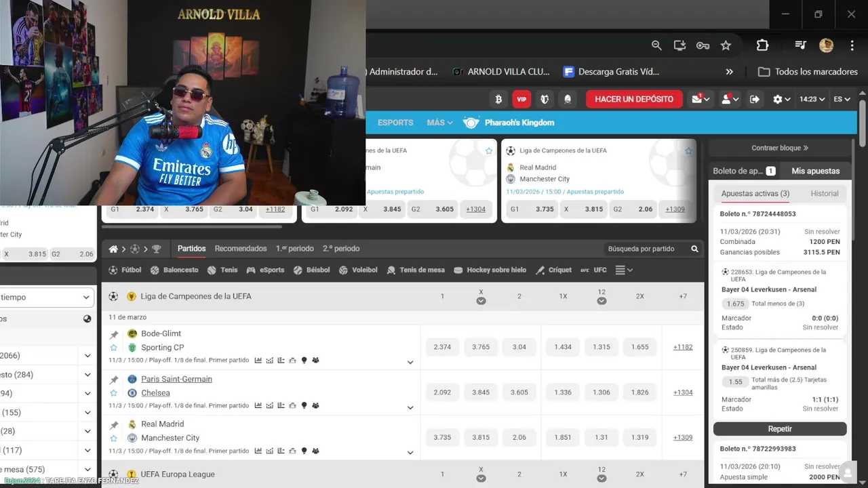Switch to 1.er periodo tab
The image size is (868, 488).
pyautogui.click(x=296, y=249)
